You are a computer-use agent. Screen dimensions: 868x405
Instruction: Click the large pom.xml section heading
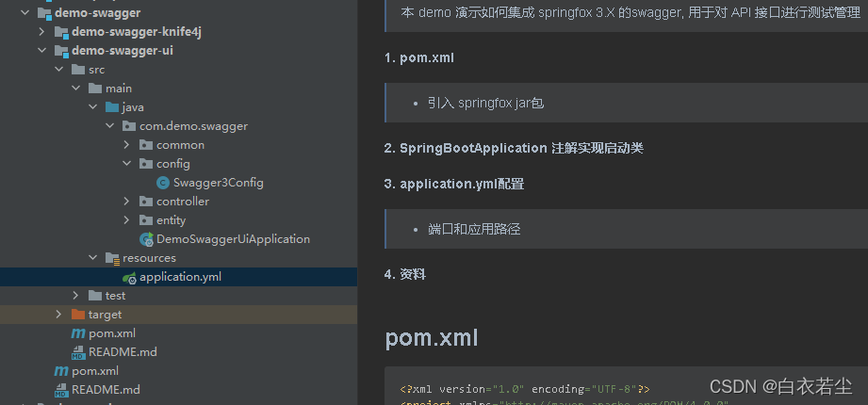pos(432,338)
